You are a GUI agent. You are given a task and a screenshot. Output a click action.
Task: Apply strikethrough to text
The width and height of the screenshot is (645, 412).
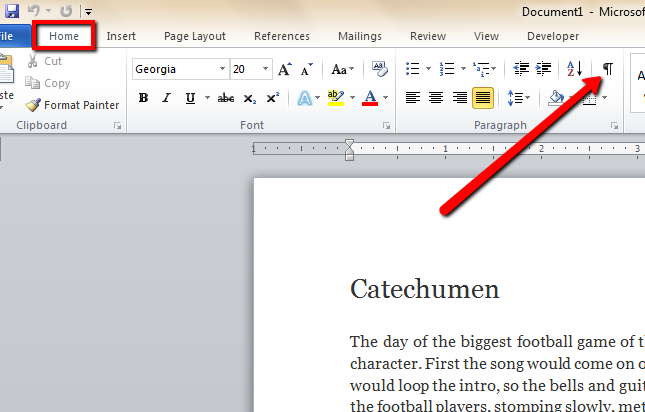click(225, 98)
